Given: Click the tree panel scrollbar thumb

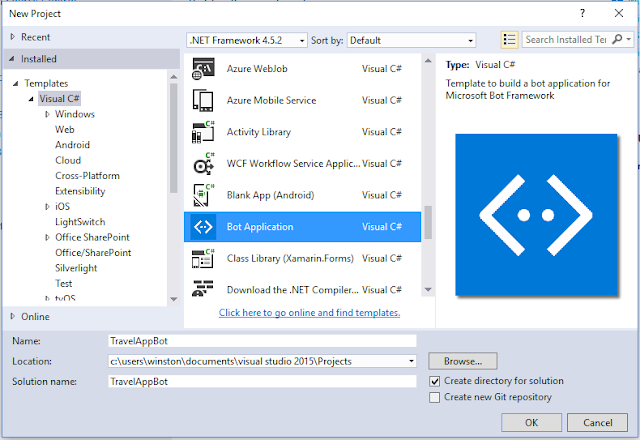Looking at the screenshot, I should click(x=173, y=138).
